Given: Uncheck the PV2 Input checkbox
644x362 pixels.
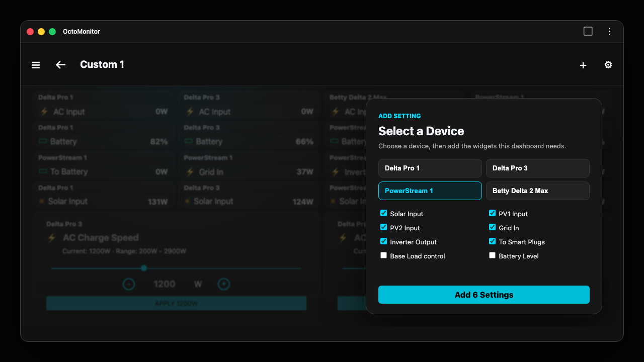Looking at the screenshot, I should click(x=384, y=227).
